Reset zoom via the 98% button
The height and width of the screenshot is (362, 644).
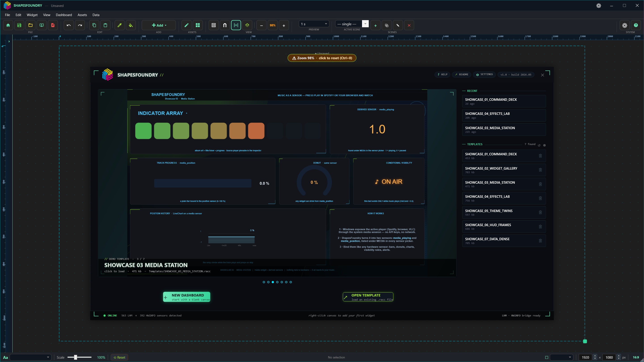[273, 25]
